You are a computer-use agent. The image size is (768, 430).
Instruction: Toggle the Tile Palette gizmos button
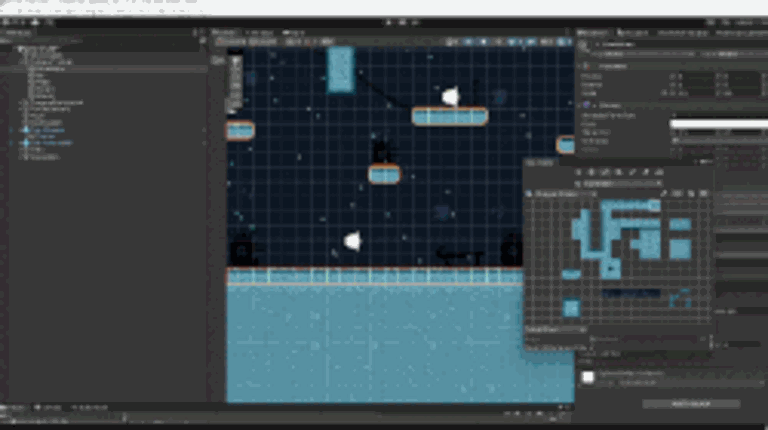(x=703, y=194)
